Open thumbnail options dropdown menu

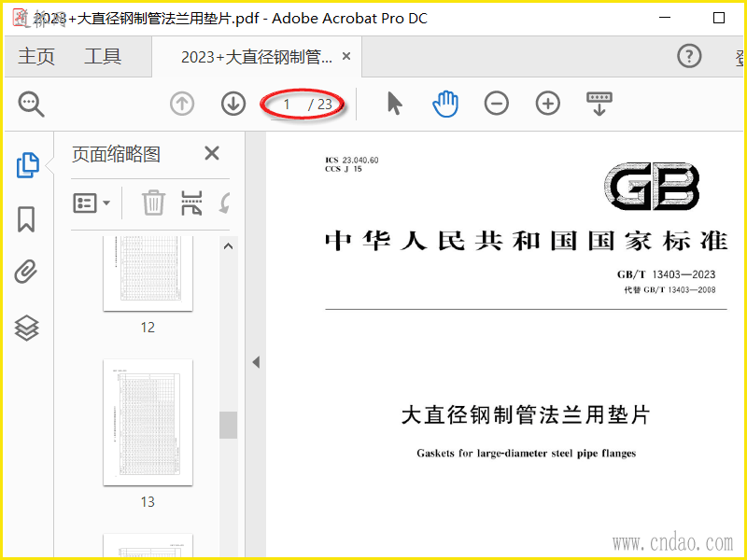pos(92,203)
